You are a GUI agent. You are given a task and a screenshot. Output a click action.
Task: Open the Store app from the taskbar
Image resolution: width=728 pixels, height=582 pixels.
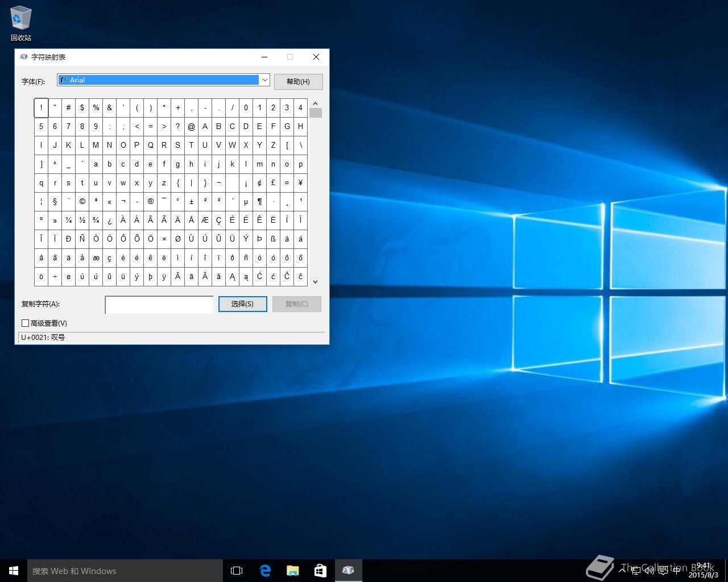[x=320, y=571]
